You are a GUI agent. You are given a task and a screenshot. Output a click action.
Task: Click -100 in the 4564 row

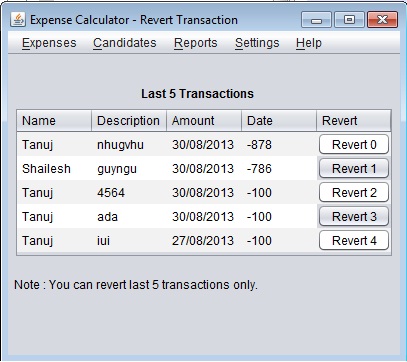279,193
